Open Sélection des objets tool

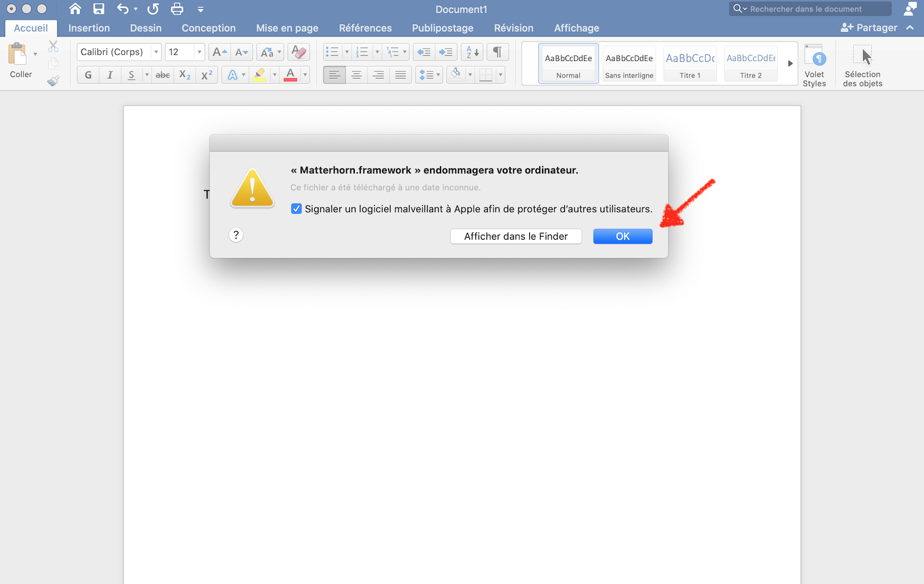862,65
